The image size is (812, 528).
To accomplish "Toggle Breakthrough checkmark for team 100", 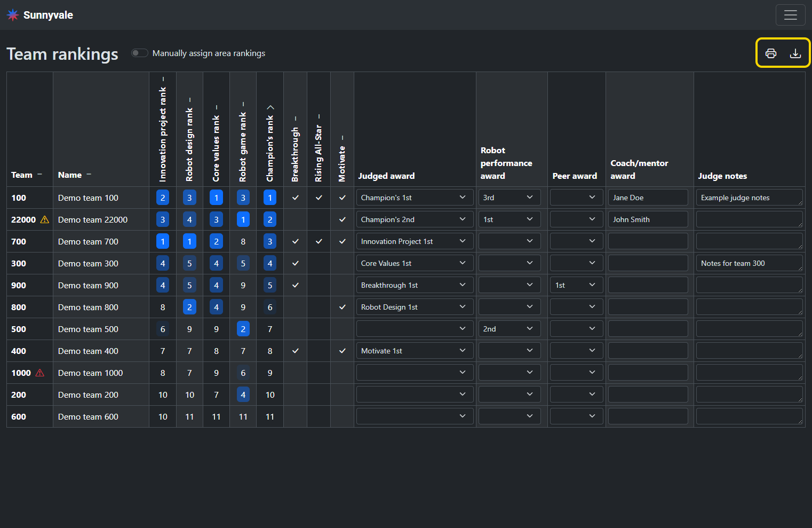I will tap(295, 198).
